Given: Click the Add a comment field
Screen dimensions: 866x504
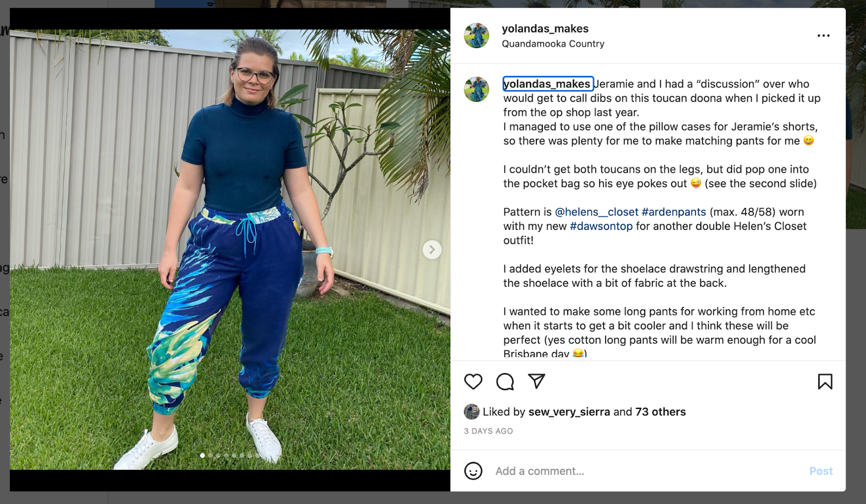Looking at the screenshot, I should (x=647, y=471).
